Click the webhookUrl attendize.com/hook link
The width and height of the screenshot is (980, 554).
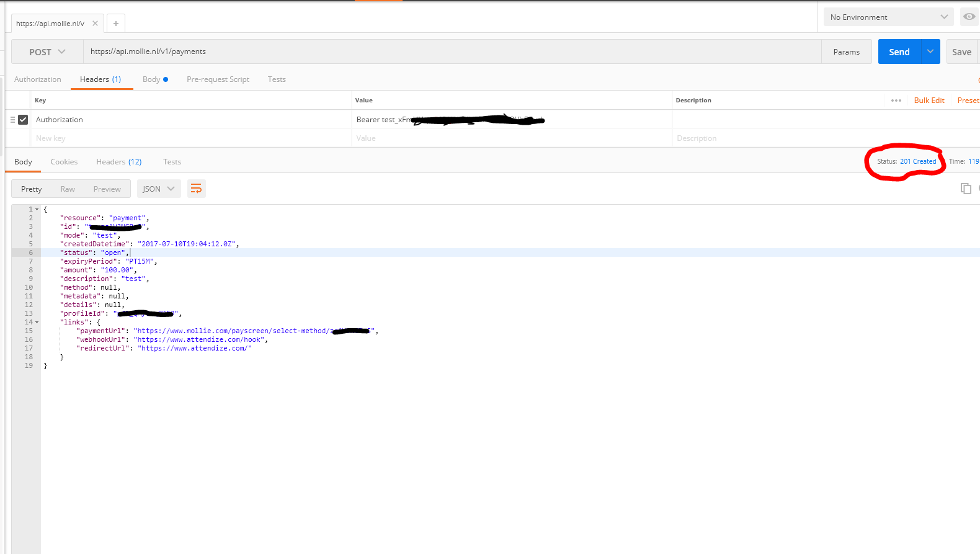(x=200, y=340)
